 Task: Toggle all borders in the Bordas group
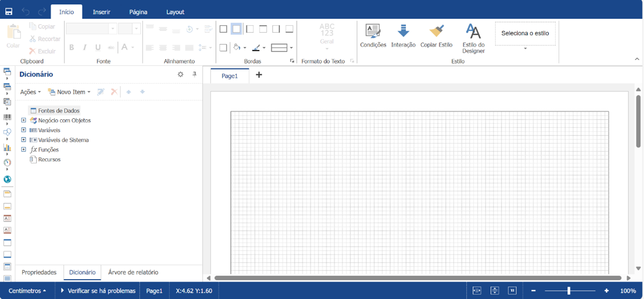(x=223, y=29)
